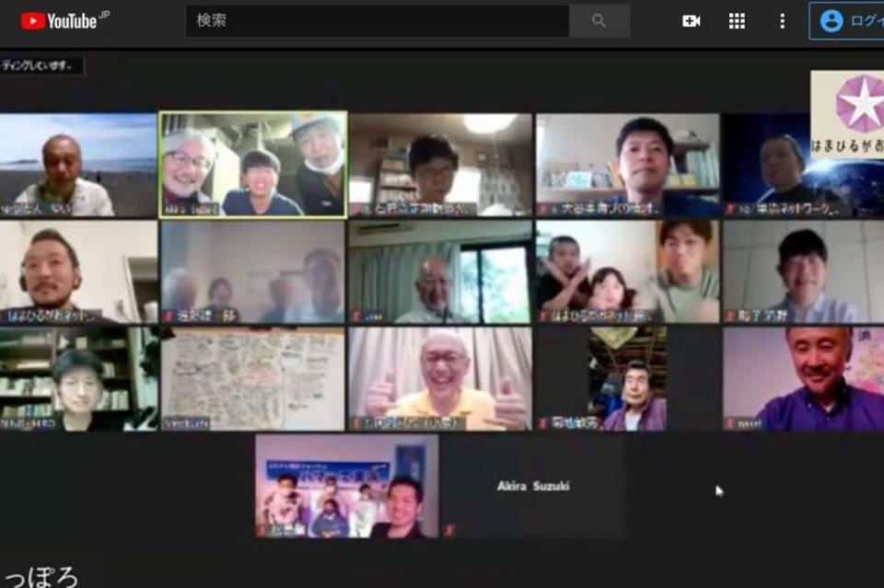Click the ログイン sign-in button
The width and height of the screenshot is (884, 588).
[x=847, y=21]
